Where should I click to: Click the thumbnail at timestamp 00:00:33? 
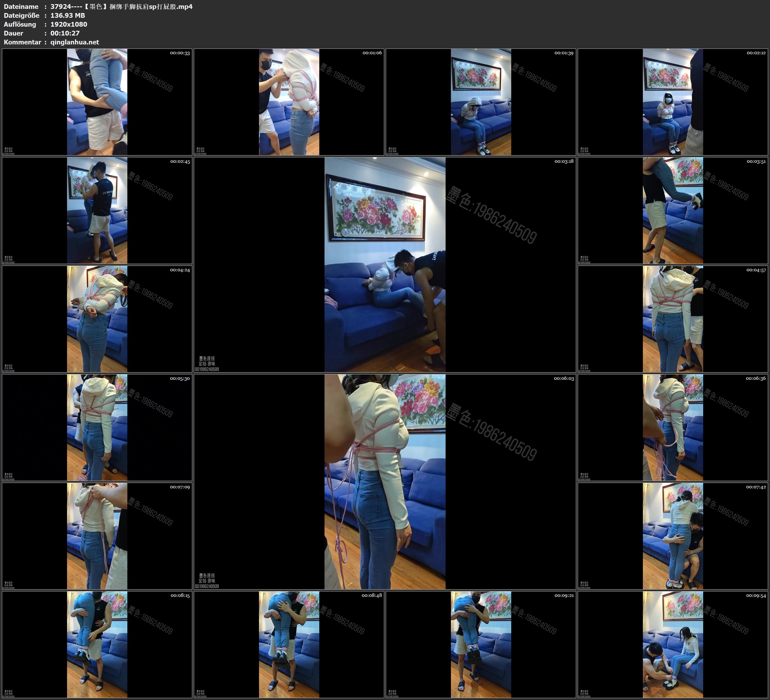pos(97,102)
